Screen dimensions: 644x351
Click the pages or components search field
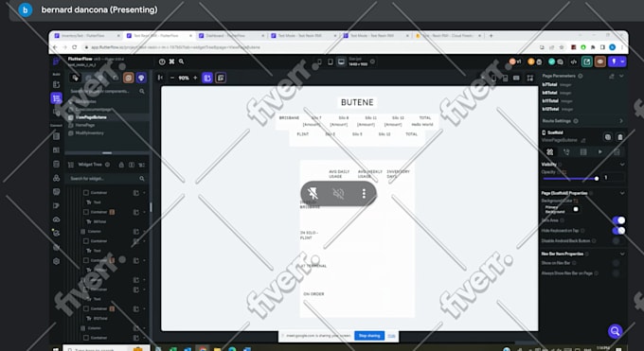pyautogui.click(x=107, y=91)
